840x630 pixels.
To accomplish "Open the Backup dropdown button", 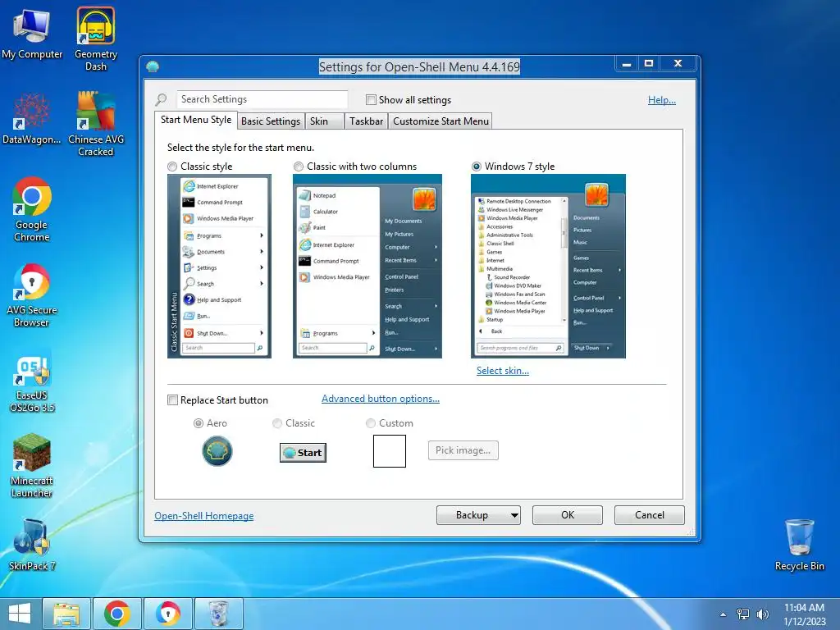I will [478, 515].
